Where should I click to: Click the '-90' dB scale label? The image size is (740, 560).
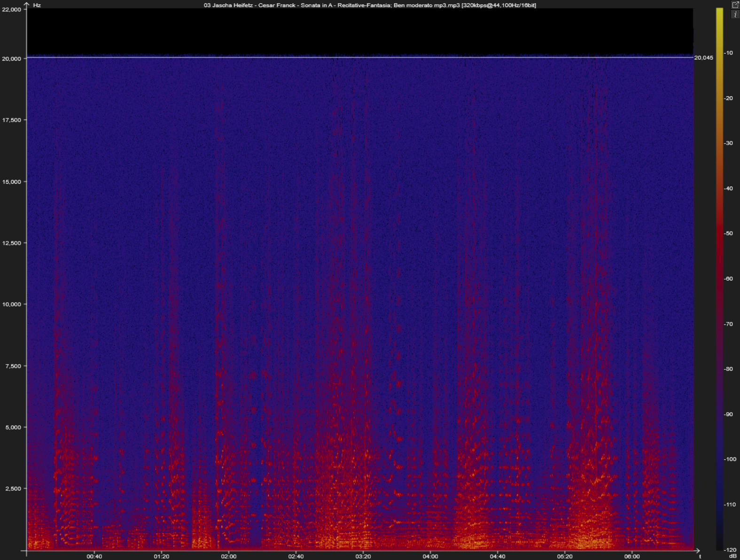(729, 414)
